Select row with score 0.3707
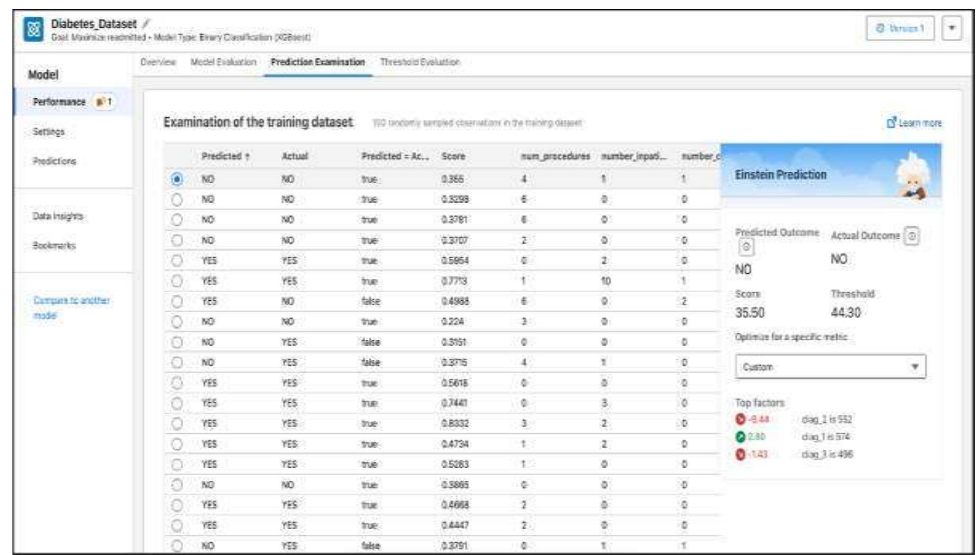This screenshot has height=555, width=980. tap(177, 240)
